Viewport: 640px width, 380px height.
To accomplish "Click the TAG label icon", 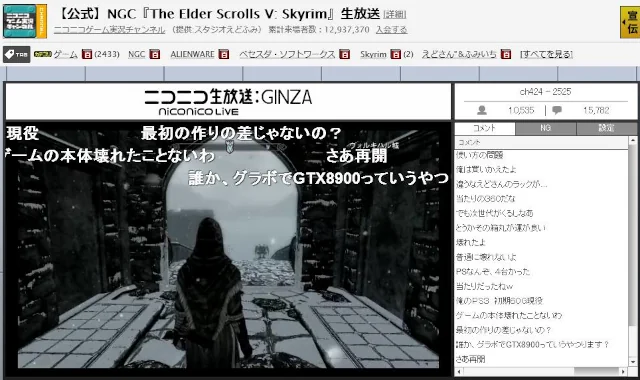I will point(16,54).
